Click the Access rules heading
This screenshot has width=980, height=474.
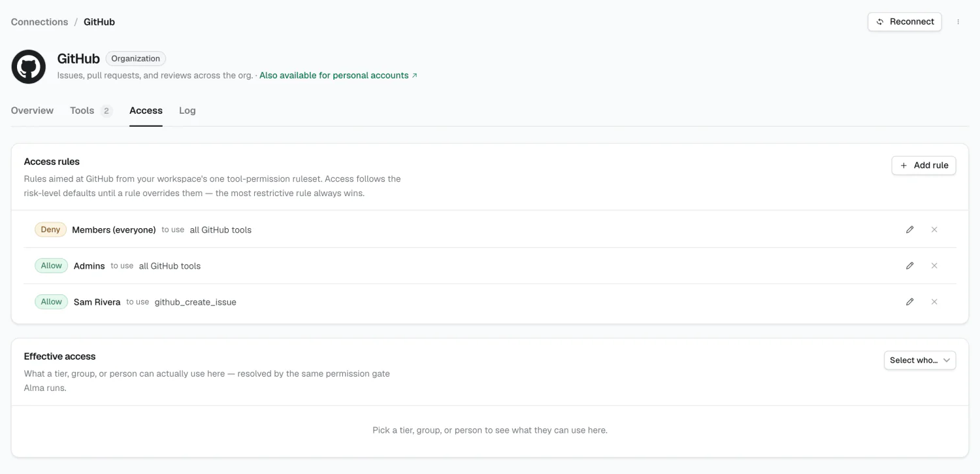tap(52, 161)
